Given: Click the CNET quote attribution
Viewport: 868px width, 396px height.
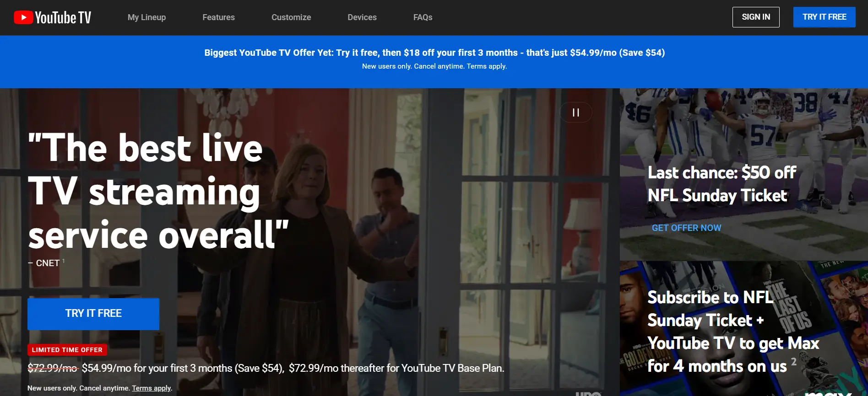Looking at the screenshot, I should (x=46, y=263).
